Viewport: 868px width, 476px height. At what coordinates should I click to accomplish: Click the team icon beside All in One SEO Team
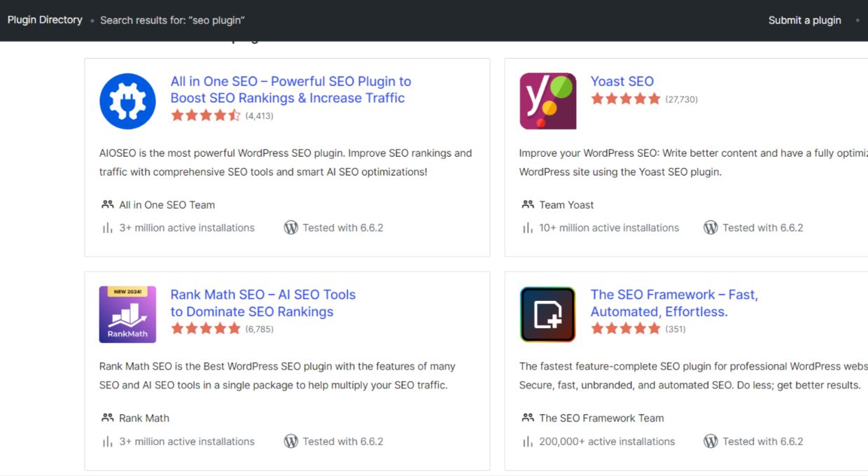coord(107,204)
